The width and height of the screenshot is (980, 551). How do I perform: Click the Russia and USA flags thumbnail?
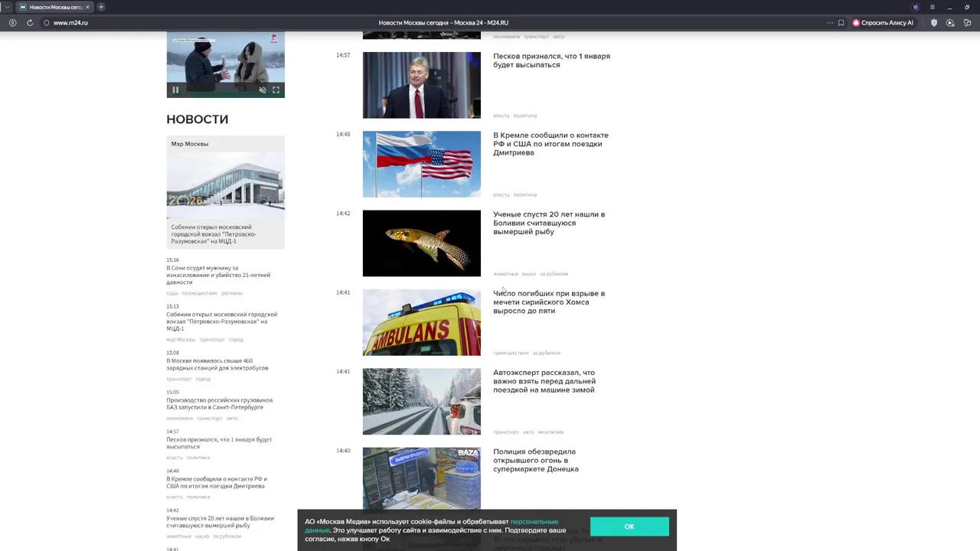(422, 165)
